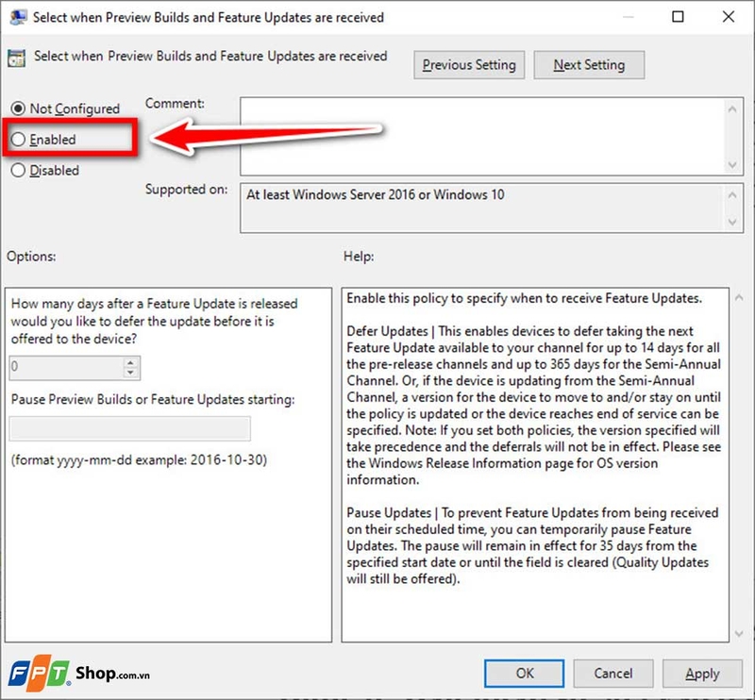Go to Next Setting

pos(589,65)
